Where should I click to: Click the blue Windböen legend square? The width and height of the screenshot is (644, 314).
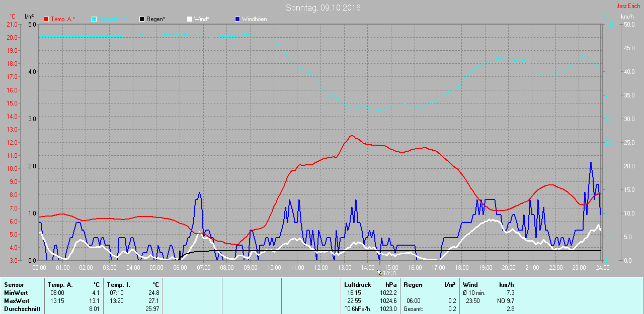click(237, 19)
